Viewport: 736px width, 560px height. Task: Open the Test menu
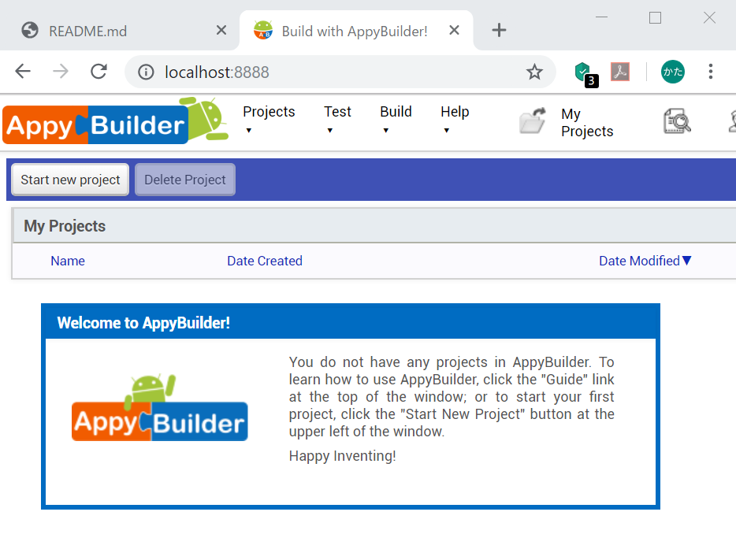[337, 112]
